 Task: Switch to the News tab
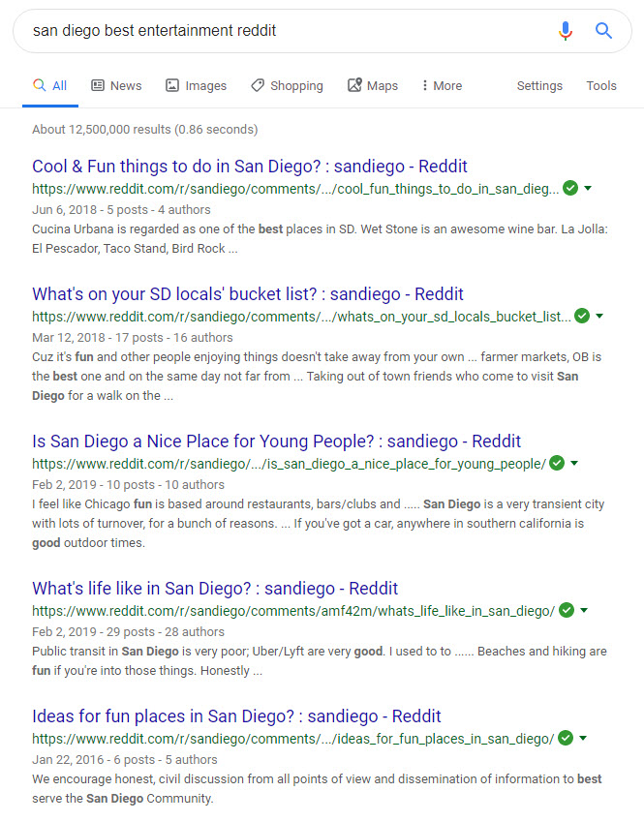coord(116,85)
